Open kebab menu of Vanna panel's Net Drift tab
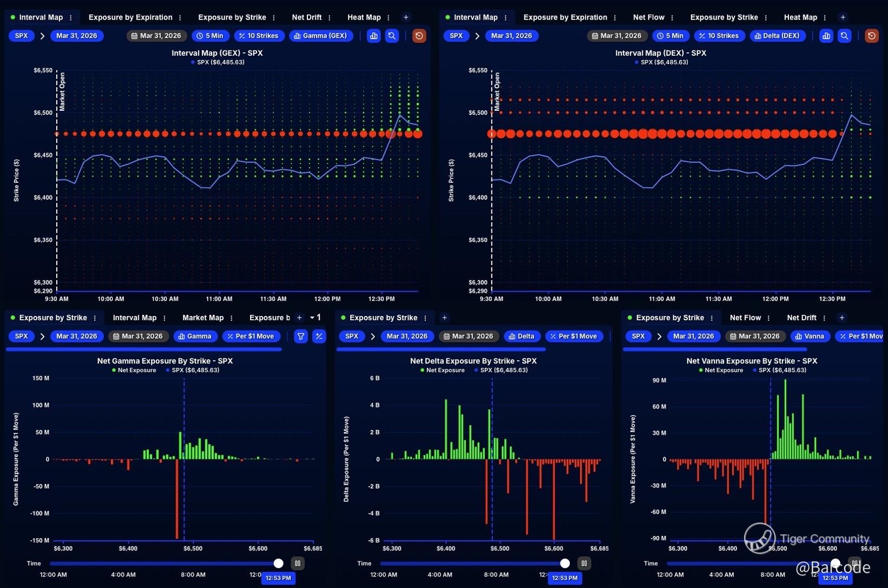888x588 pixels. coord(824,318)
